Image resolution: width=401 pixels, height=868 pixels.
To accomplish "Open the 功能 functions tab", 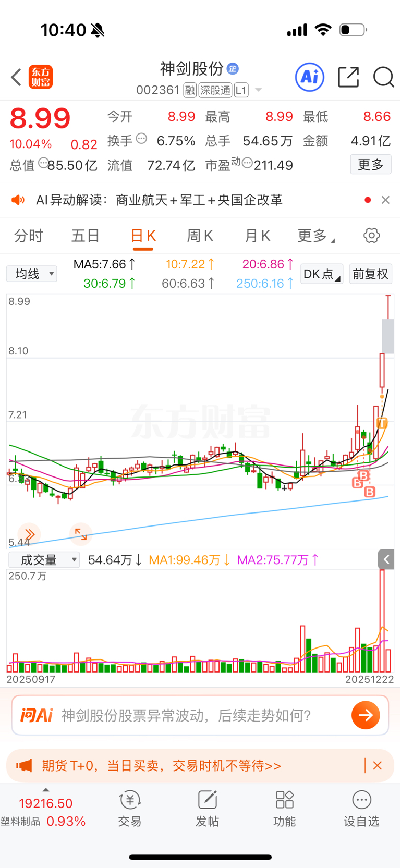I will coord(284,809).
